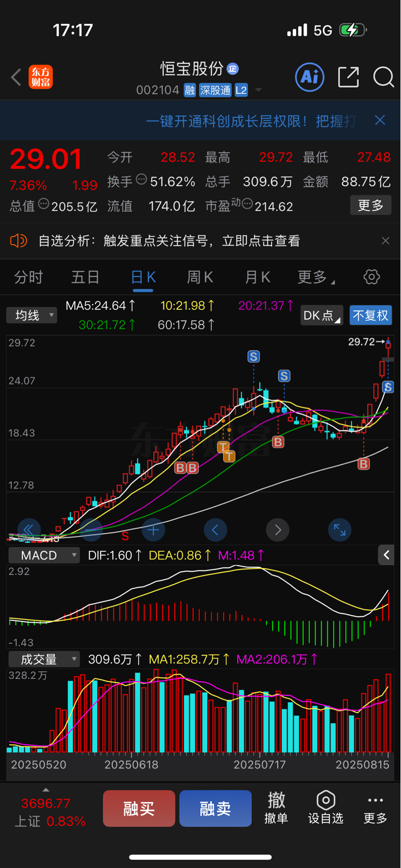The width and height of the screenshot is (401, 868).
Task: Tap the 换手 info circle icon
Action: click(x=141, y=179)
